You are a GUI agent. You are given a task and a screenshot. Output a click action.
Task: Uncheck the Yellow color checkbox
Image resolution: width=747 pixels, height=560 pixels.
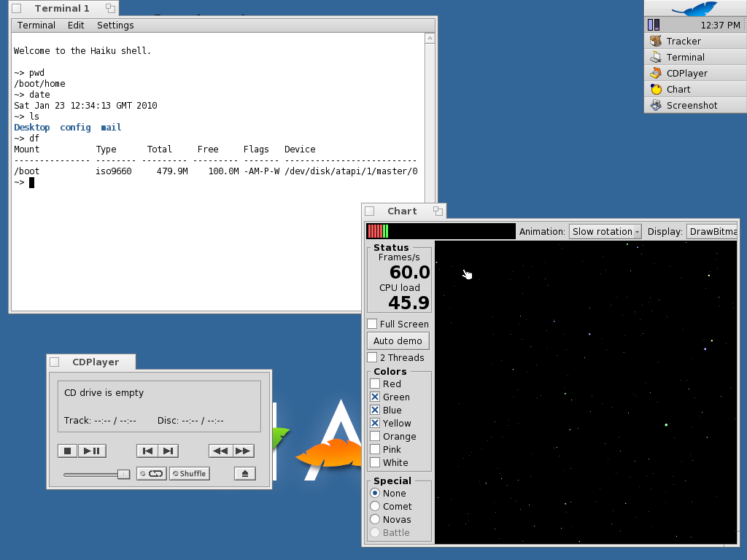click(x=375, y=423)
